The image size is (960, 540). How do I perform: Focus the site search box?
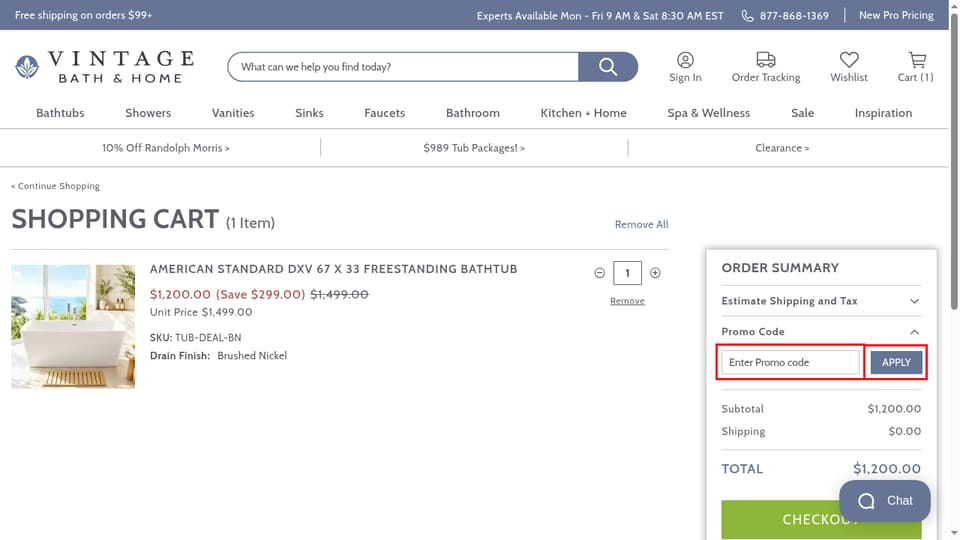[x=403, y=67]
